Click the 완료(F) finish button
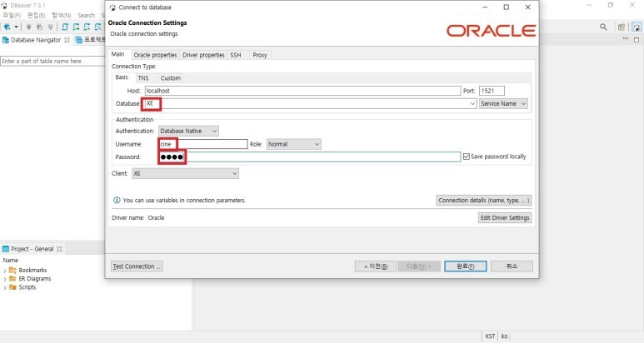 (x=466, y=266)
